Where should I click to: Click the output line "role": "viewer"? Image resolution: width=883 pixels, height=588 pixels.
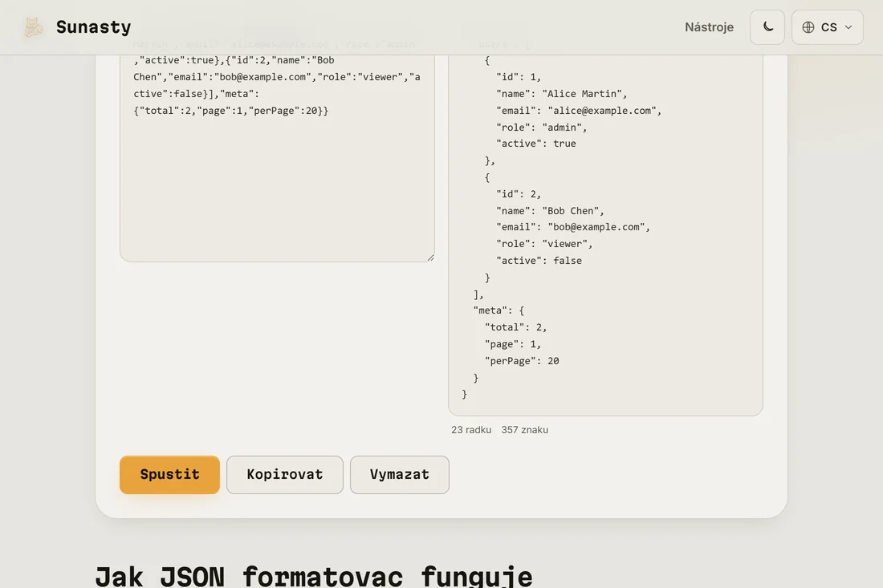coord(544,244)
